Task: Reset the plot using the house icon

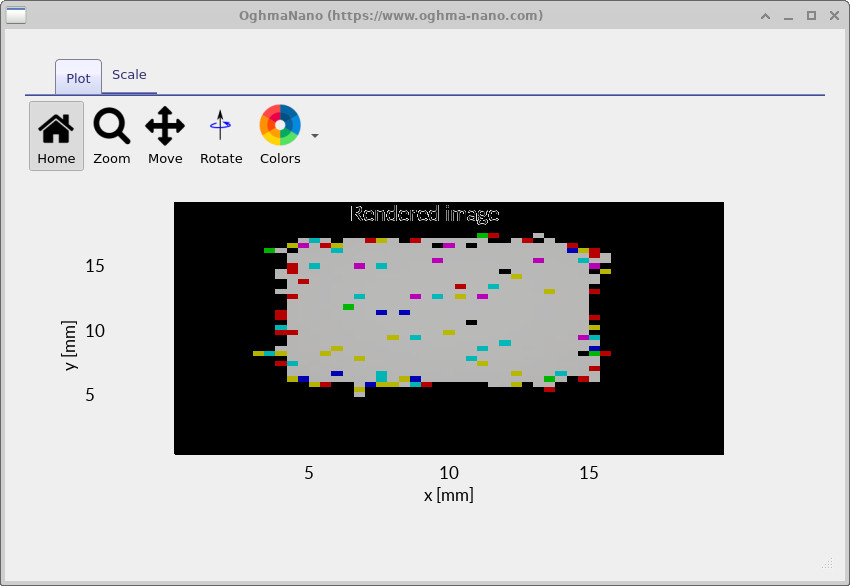Action: pyautogui.click(x=55, y=127)
